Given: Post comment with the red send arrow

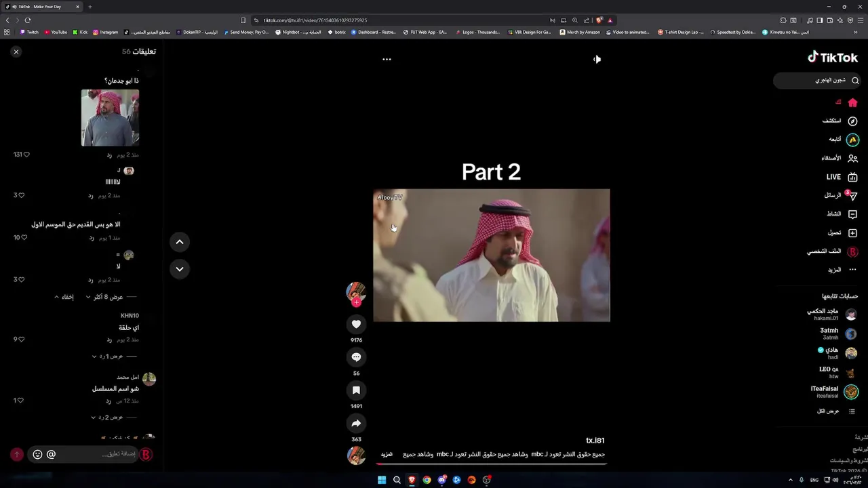Looking at the screenshot, I should coord(17,454).
